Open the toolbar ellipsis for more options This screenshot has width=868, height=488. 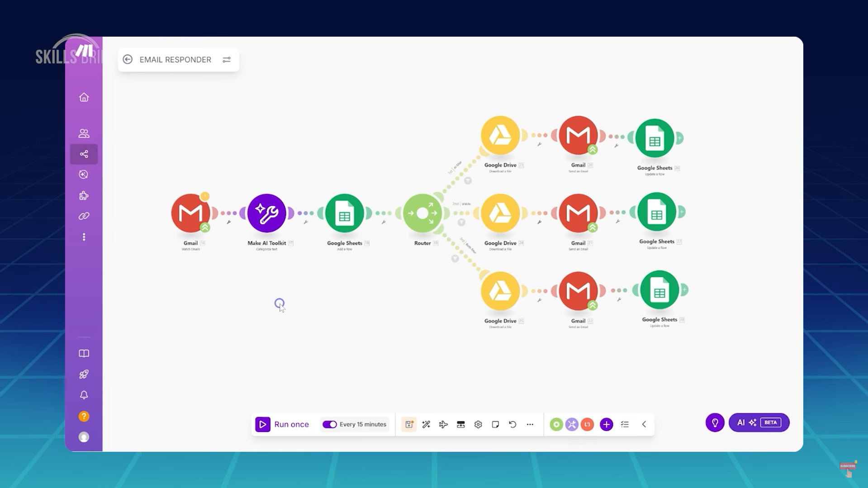pyautogui.click(x=530, y=424)
